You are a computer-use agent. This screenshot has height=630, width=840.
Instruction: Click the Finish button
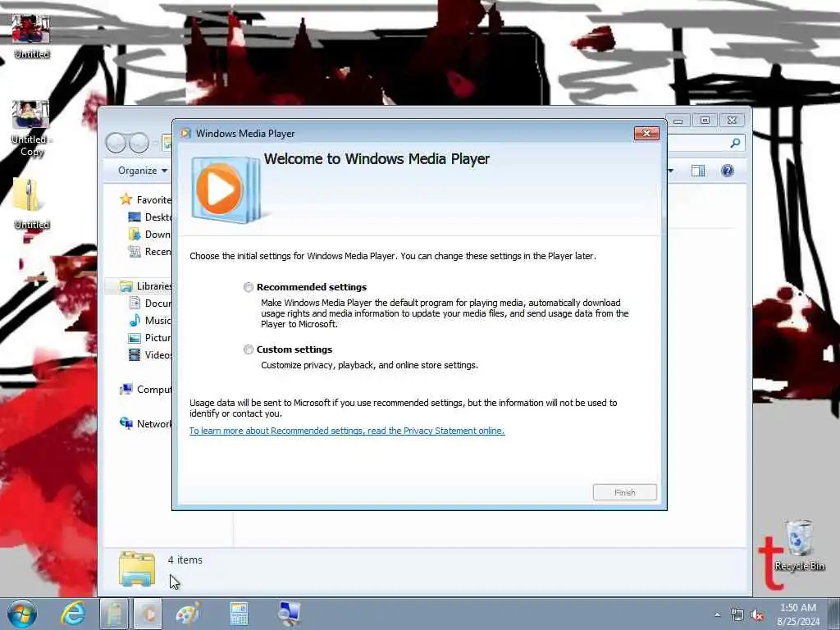624,492
